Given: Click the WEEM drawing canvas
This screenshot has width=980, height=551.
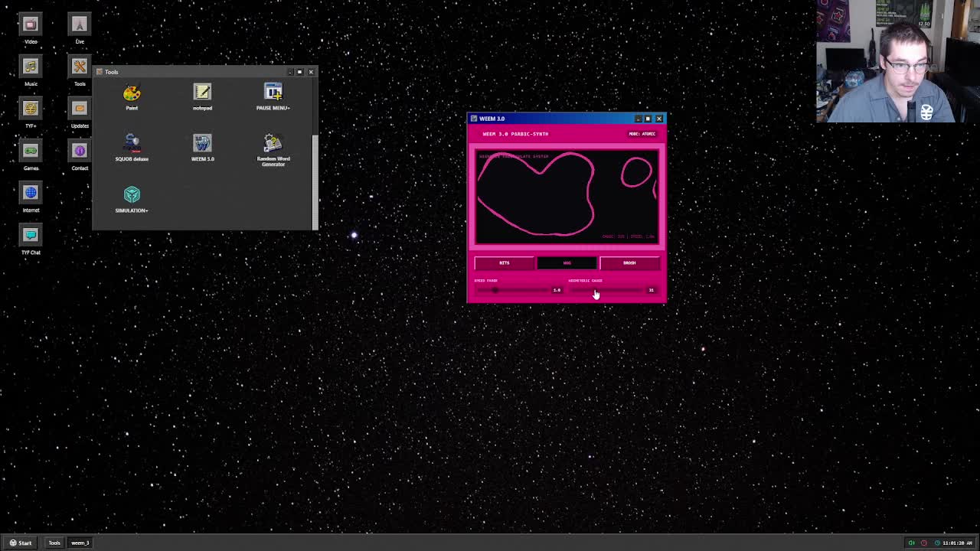Looking at the screenshot, I should pyautogui.click(x=567, y=197).
